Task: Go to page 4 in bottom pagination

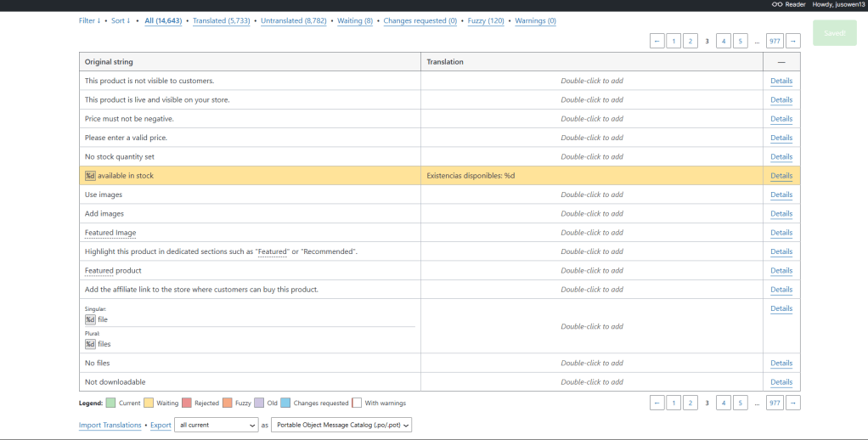Action: [724, 403]
